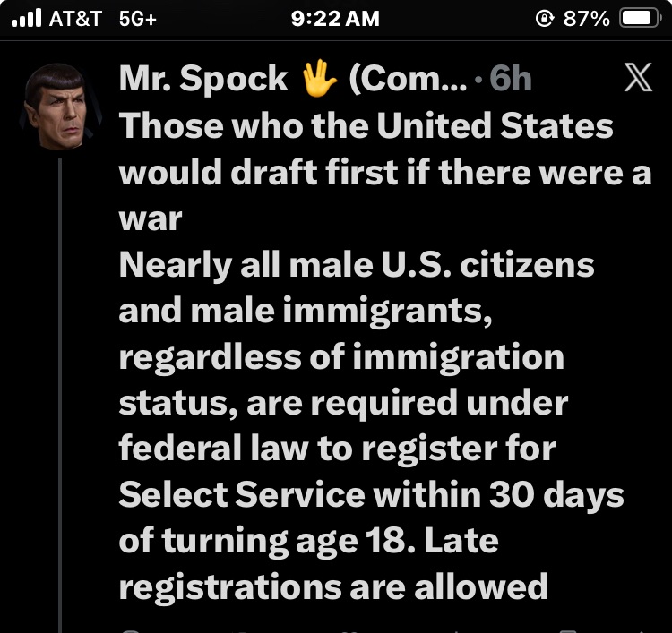Tap the Vulcan salute hand emoji

pos(318,80)
